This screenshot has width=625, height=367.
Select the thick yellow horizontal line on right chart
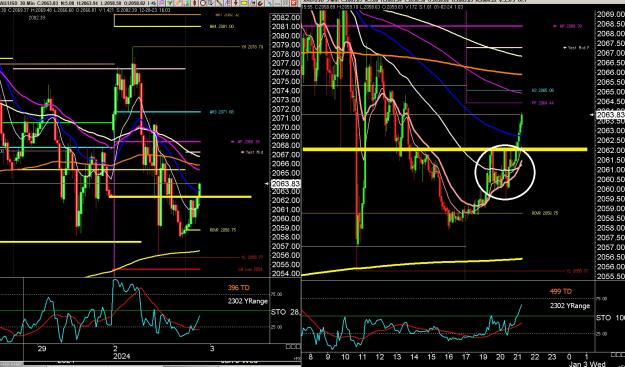click(445, 149)
